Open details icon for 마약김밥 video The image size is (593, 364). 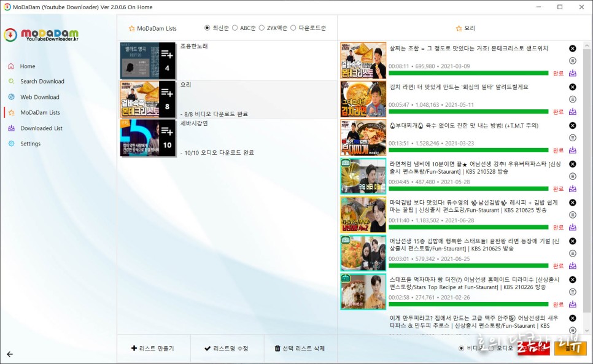[573, 215]
